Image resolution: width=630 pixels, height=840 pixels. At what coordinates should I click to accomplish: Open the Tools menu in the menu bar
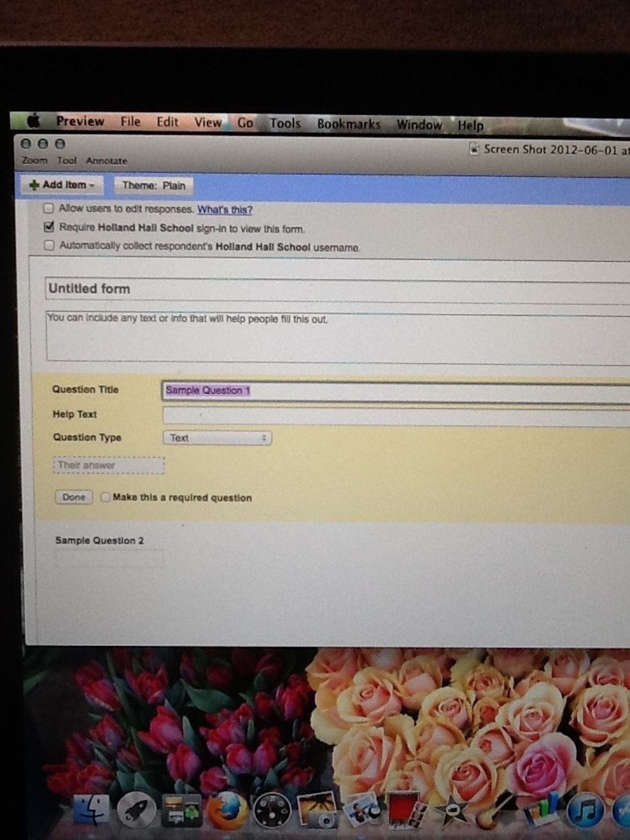[285, 123]
